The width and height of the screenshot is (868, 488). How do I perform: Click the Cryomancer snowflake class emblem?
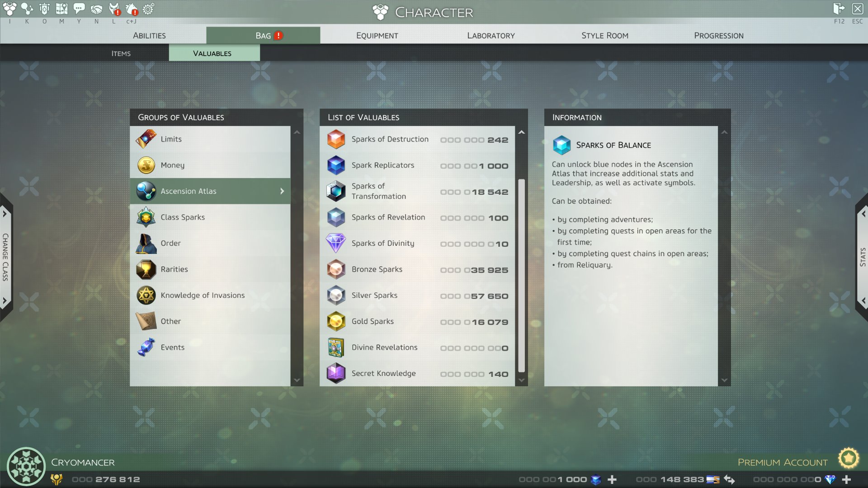[26, 466]
